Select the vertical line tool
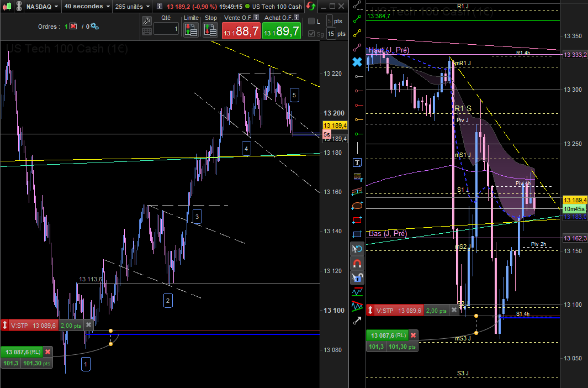The image size is (588, 388). 357,148
